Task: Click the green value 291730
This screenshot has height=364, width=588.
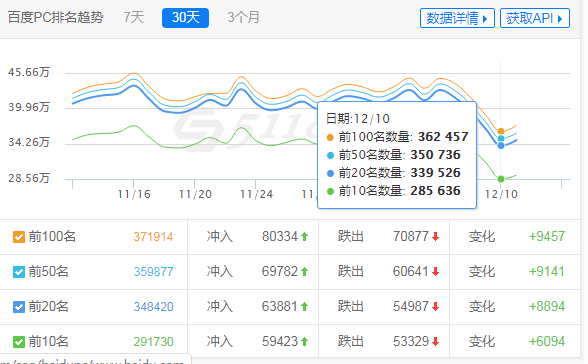Action: click(x=153, y=342)
